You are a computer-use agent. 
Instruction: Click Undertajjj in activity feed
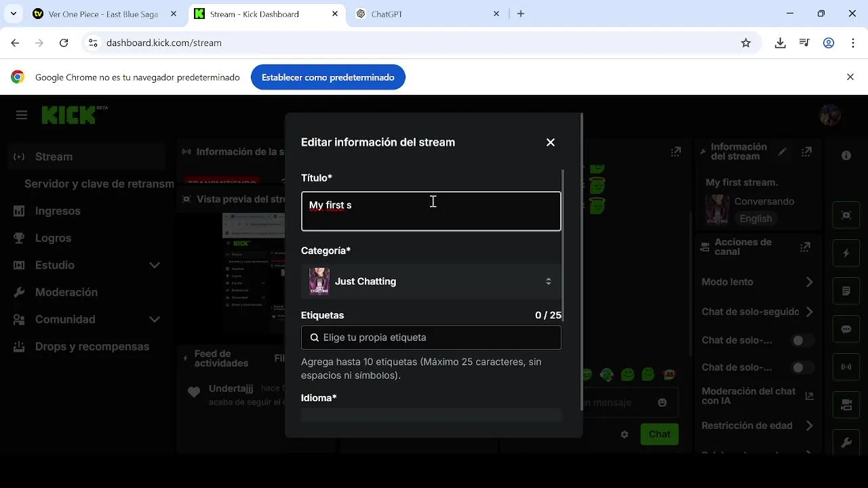231,388
